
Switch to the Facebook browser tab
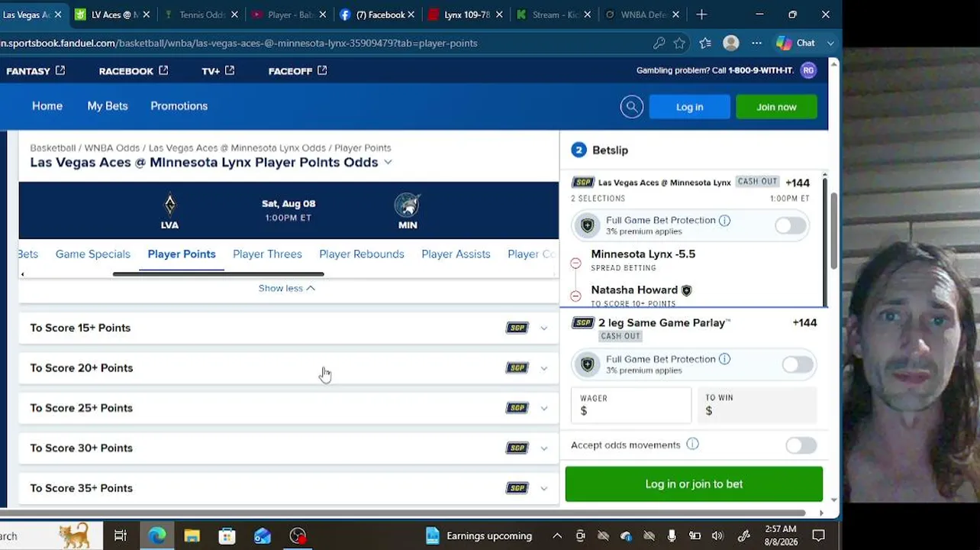coord(379,15)
